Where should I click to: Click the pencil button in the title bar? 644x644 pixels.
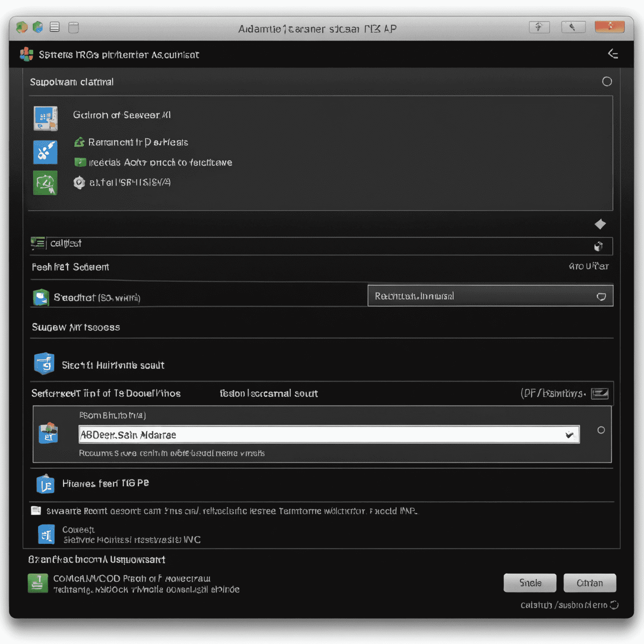point(573,27)
